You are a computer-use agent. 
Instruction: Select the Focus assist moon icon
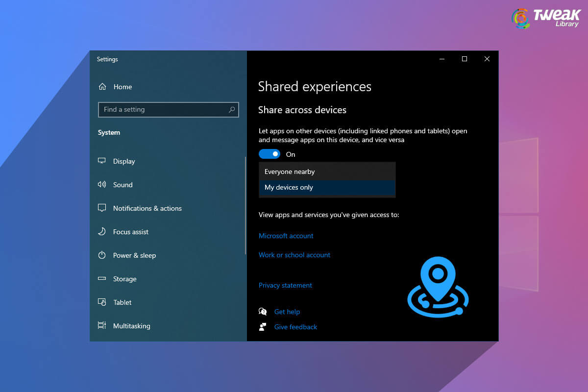tap(102, 232)
